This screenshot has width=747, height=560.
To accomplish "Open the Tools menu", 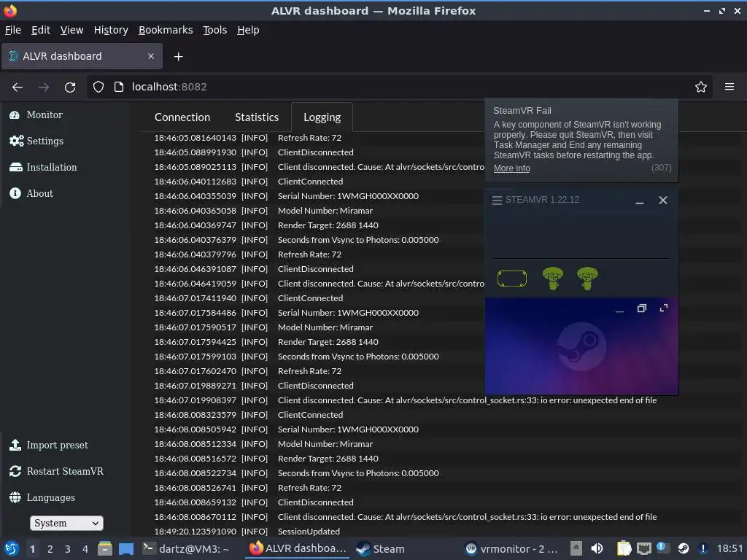I will pos(214,30).
